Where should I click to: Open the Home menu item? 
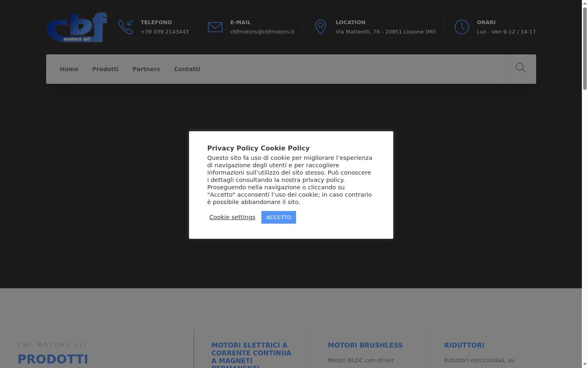[x=69, y=69]
